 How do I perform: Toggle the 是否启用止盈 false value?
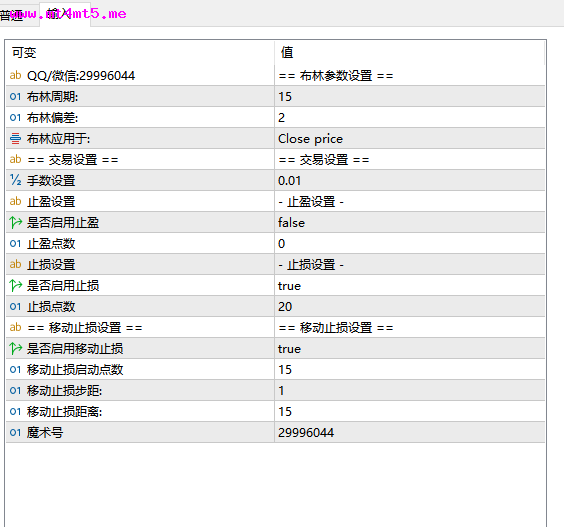pos(410,222)
